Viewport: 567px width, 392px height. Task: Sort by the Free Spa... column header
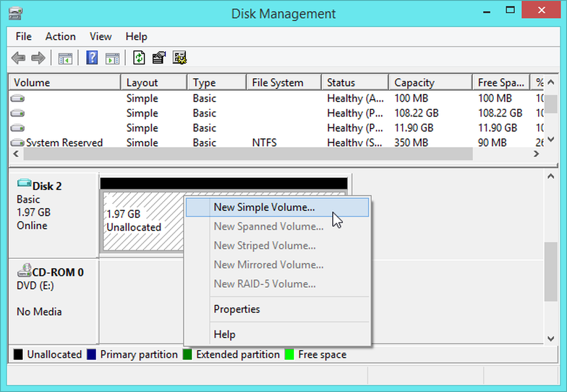tap(501, 82)
